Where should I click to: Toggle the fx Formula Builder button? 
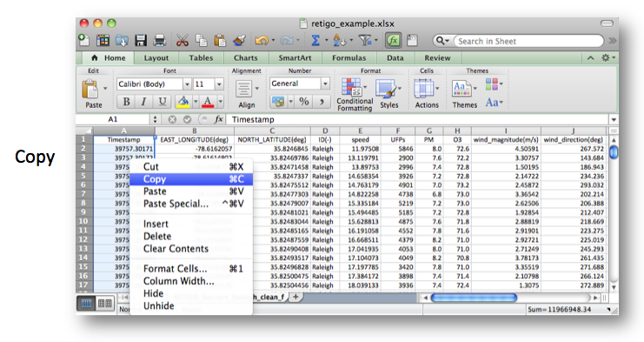click(x=393, y=40)
